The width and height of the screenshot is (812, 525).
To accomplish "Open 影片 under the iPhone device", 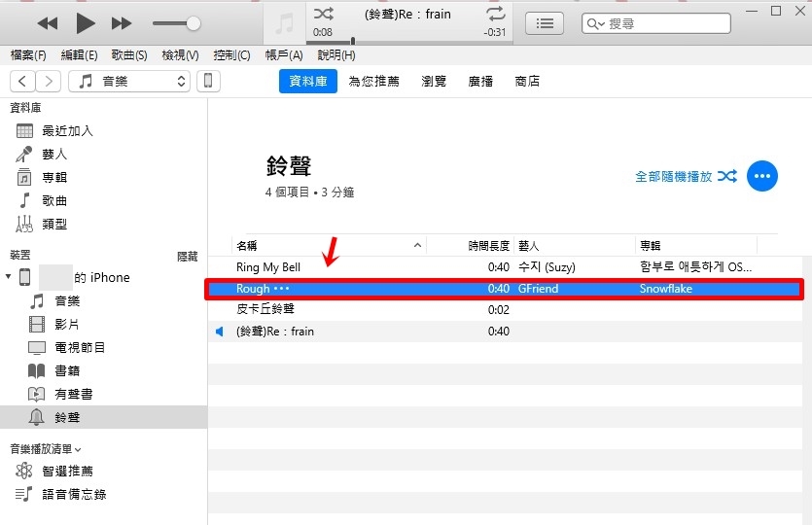I will (x=67, y=324).
